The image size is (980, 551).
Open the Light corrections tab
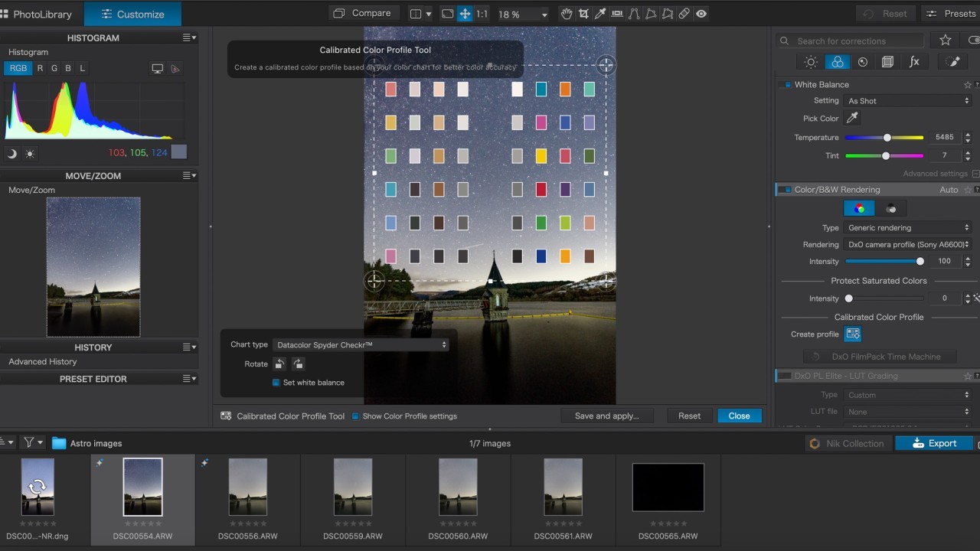click(x=811, y=62)
